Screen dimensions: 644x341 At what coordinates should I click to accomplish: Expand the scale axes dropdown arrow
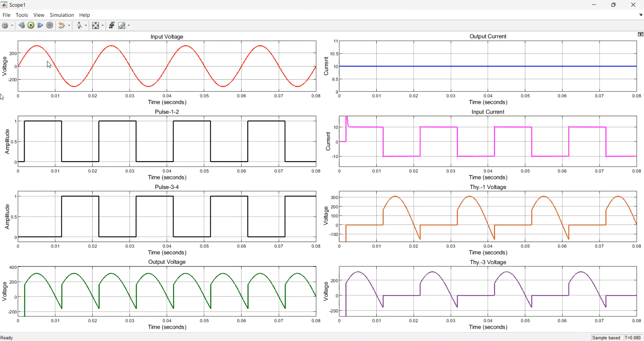click(x=102, y=25)
